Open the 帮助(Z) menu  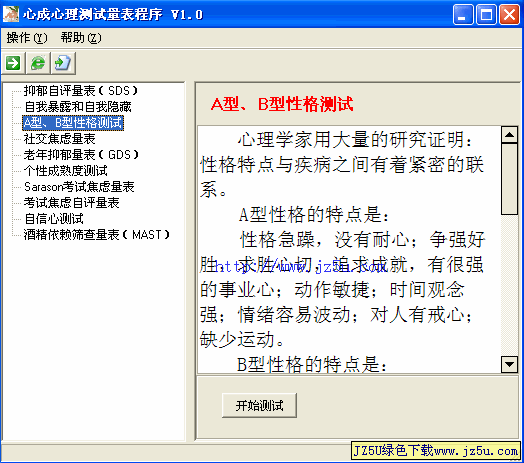(x=81, y=38)
